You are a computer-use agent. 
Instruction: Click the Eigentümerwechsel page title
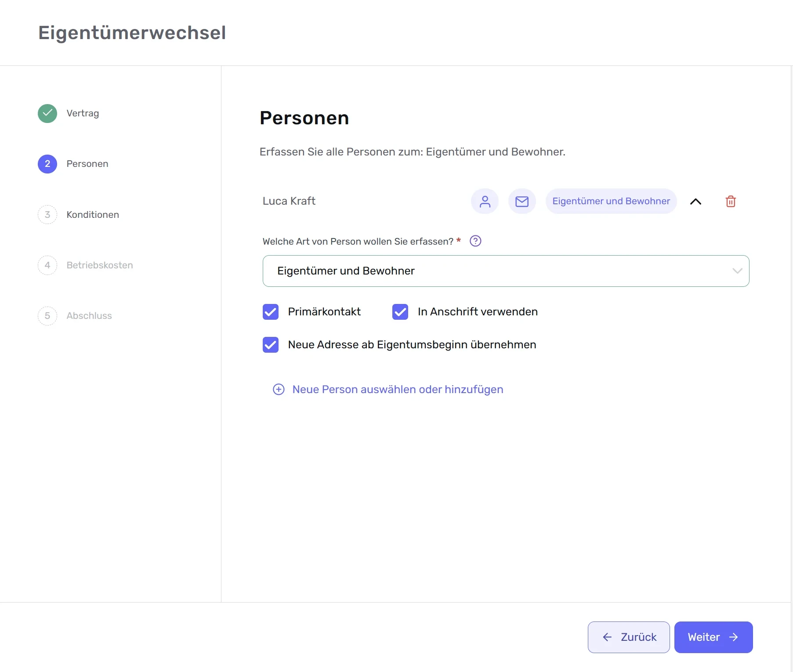tap(132, 33)
